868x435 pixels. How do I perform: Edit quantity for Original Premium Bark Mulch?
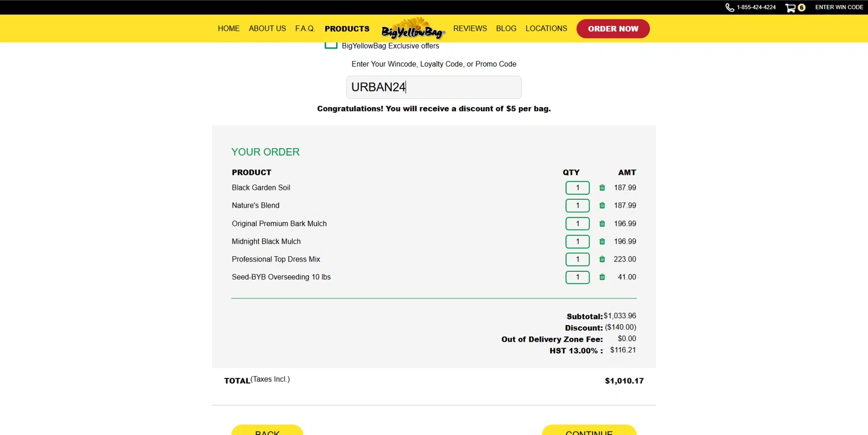pos(578,223)
